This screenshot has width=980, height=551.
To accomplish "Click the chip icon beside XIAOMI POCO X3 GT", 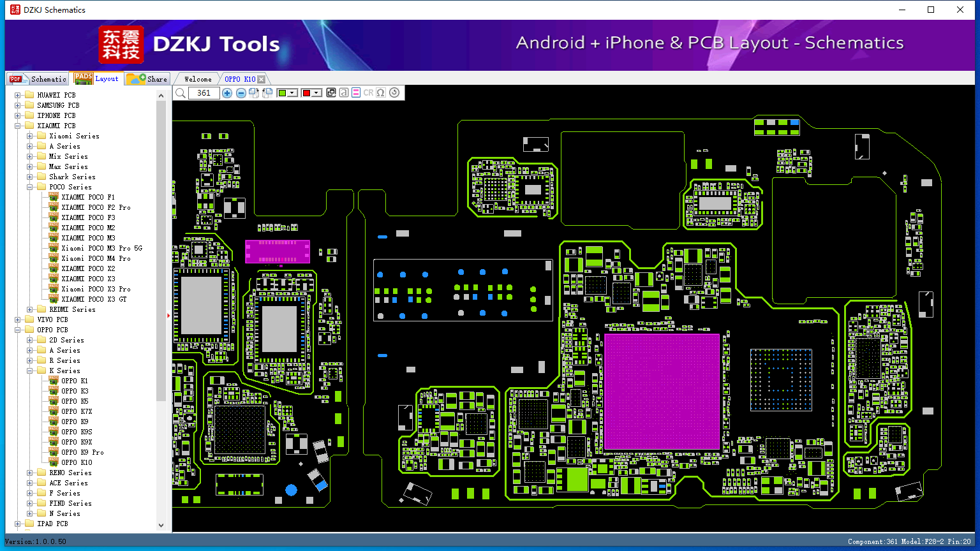I will 54,299.
